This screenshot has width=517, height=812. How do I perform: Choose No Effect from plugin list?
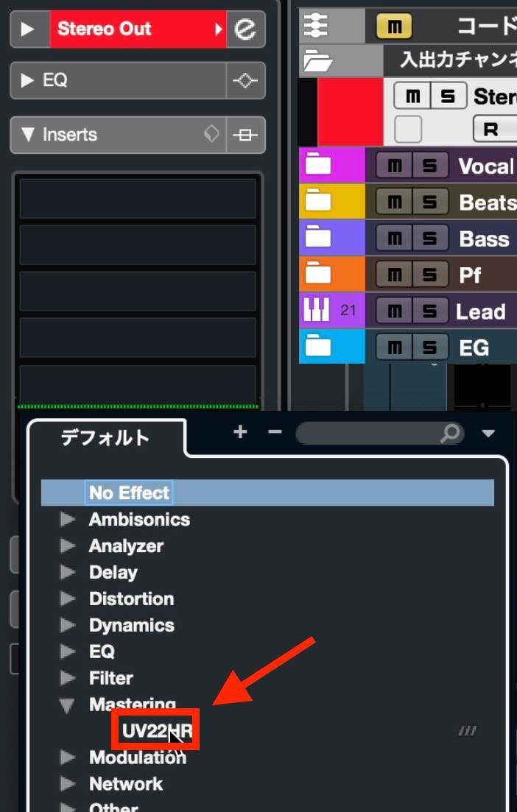pyautogui.click(x=267, y=493)
